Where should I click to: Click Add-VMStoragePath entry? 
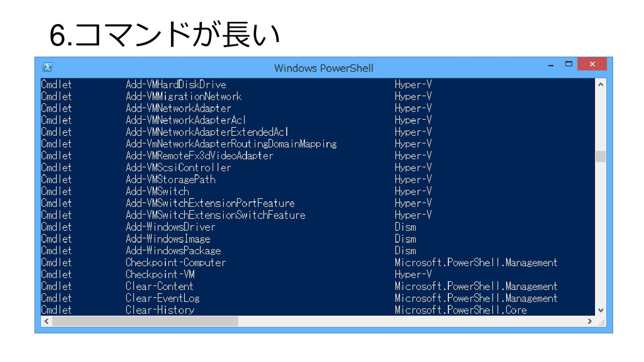pos(170,179)
